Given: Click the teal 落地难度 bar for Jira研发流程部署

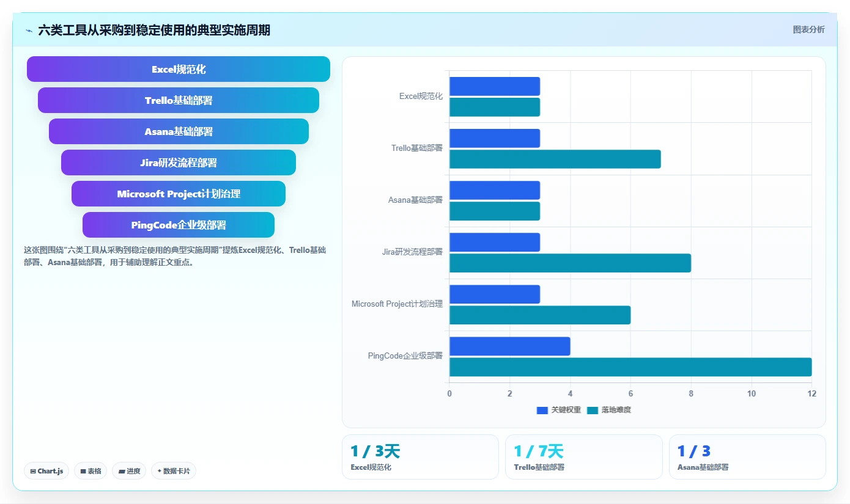Looking at the screenshot, I should (x=570, y=263).
